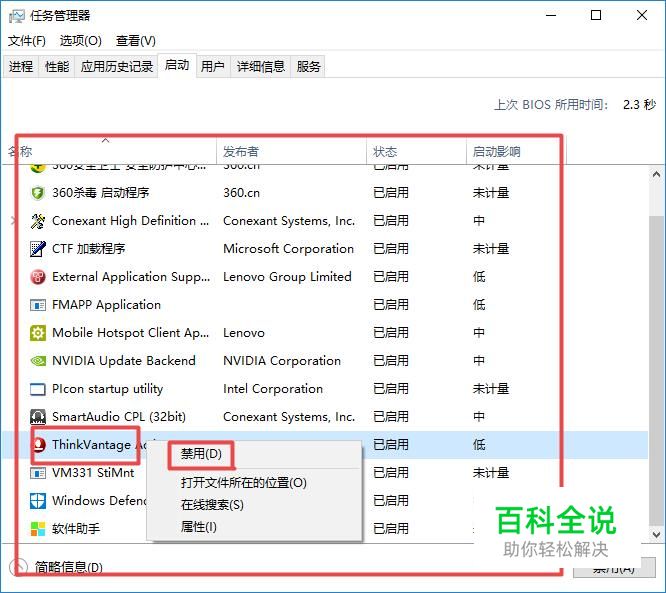Click the ThinkVantage red icon
666x593 pixels.
[x=40, y=445]
